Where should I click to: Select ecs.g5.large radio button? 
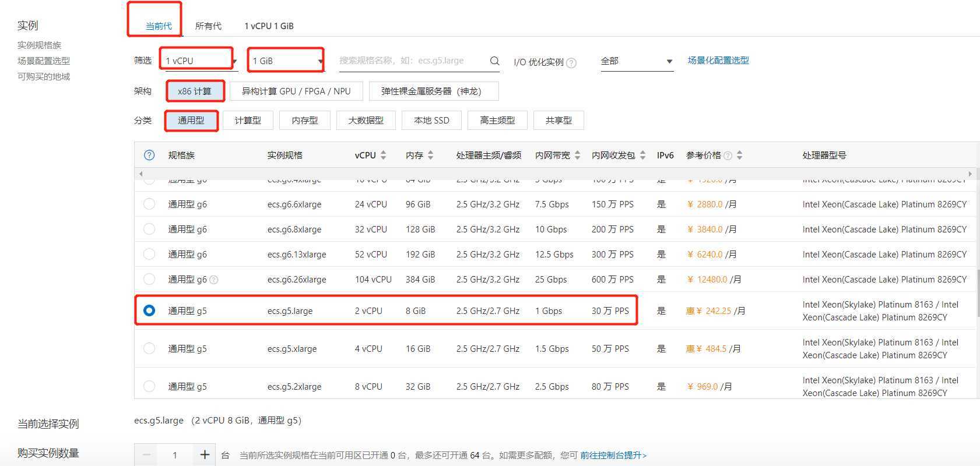coord(149,310)
